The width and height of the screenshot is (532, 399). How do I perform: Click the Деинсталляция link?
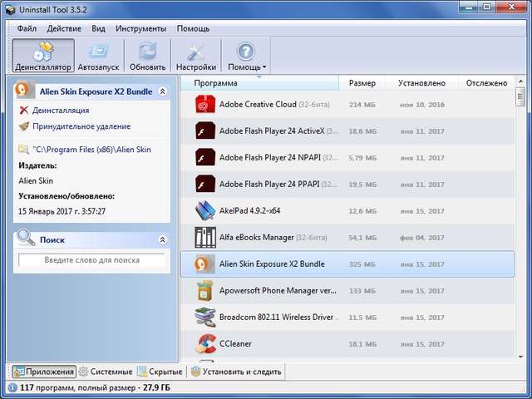60,110
